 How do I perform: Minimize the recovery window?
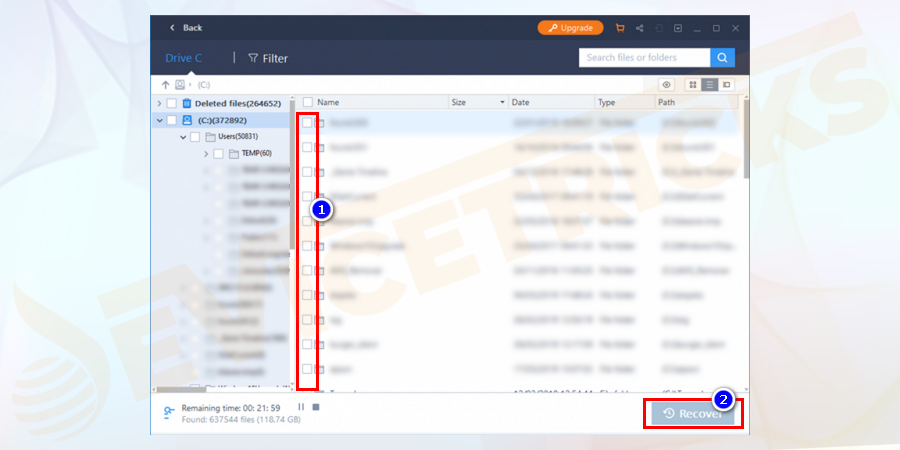coord(697,28)
